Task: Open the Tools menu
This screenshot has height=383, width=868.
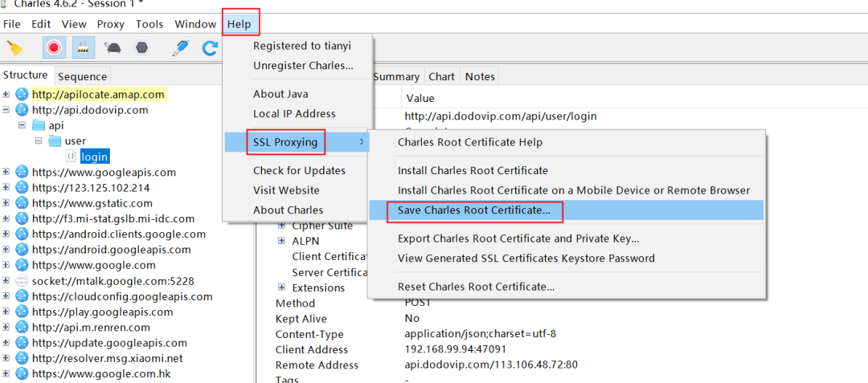Action: pos(149,24)
